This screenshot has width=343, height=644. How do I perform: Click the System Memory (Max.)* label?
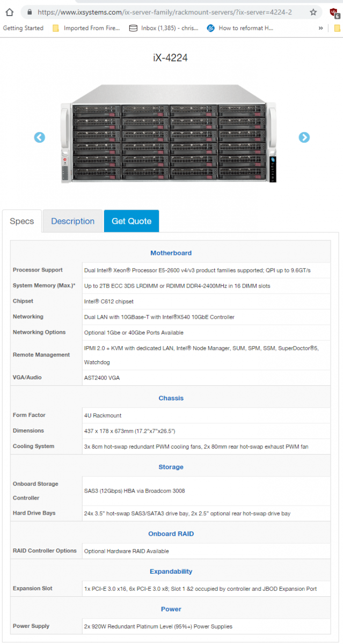(44, 286)
